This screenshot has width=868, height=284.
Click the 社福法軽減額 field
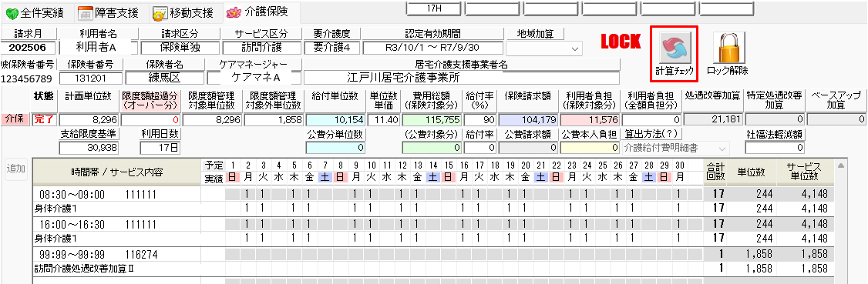tap(775, 148)
